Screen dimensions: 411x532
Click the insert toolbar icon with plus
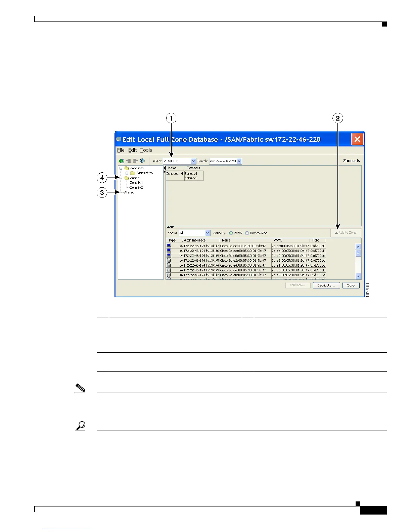[128, 161]
